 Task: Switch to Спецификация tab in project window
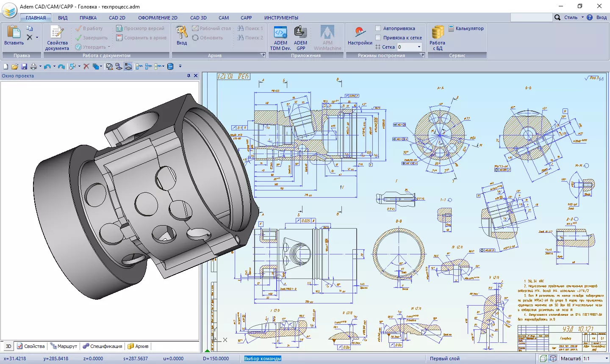tap(102, 346)
